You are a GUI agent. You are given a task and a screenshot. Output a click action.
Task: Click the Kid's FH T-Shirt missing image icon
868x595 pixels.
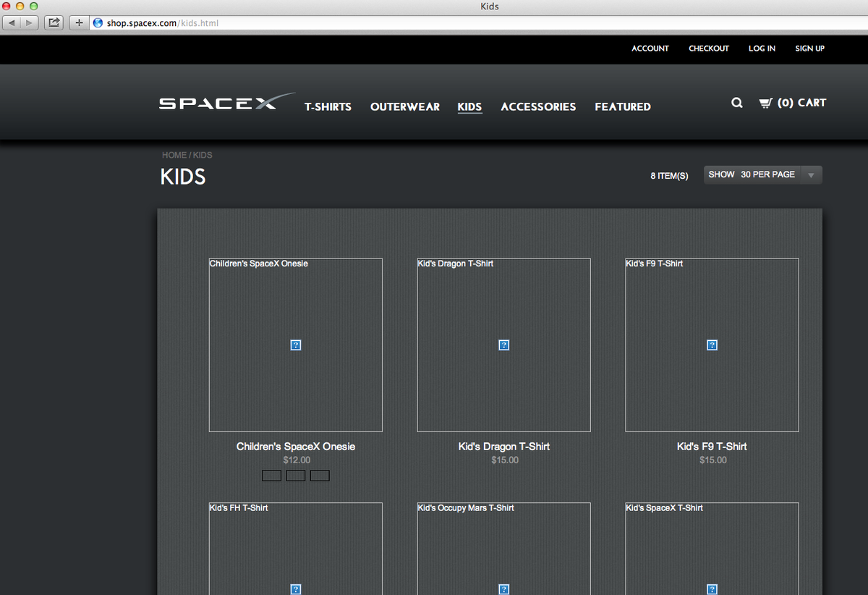pos(296,589)
